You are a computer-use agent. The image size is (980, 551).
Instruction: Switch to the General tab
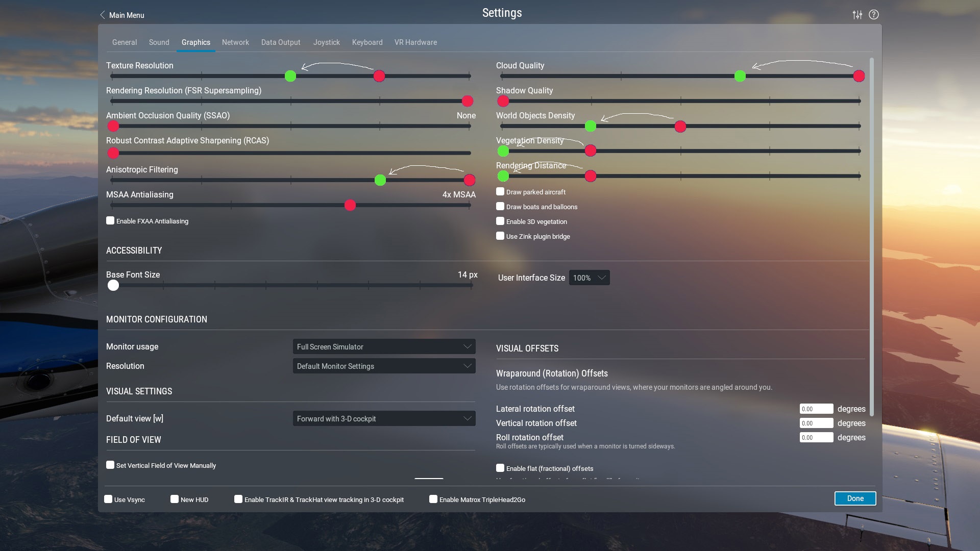(x=125, y=42)
